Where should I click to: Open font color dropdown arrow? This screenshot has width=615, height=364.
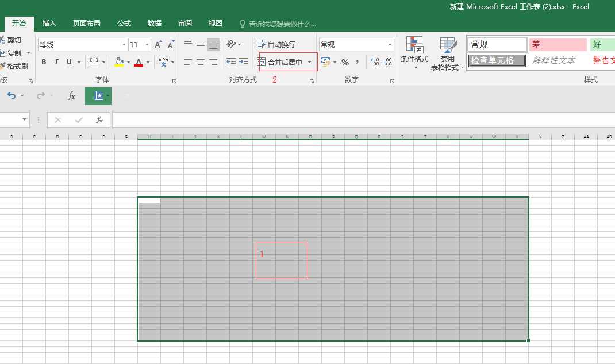[x=148, y=63]
